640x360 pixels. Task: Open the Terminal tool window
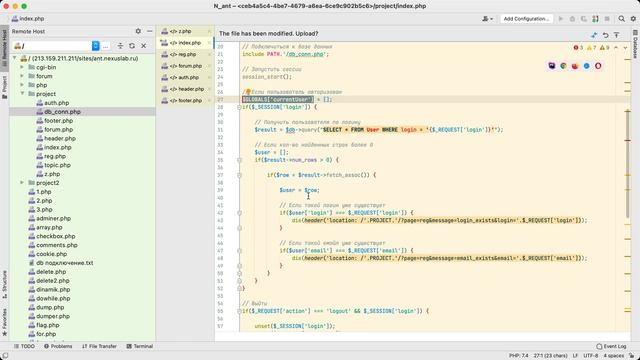tap(140, 346)
